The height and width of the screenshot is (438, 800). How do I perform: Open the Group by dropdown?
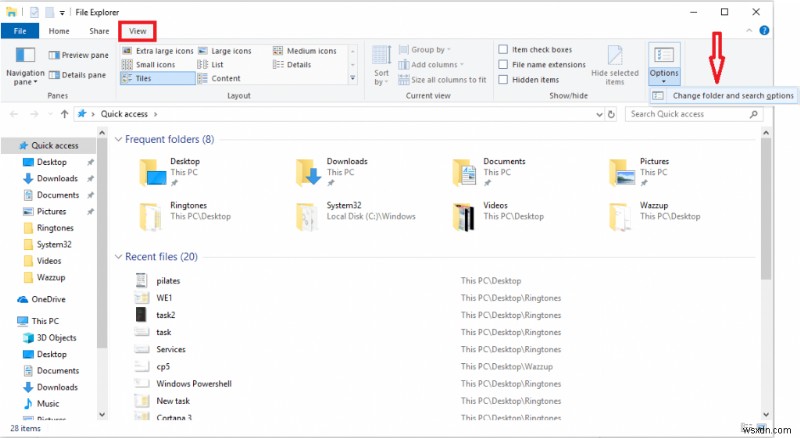tap(424, 50)
